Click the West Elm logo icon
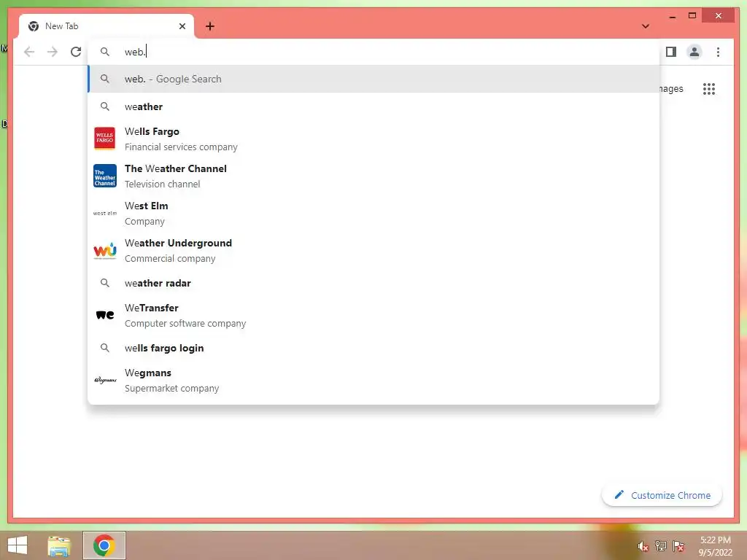Image resolution: width=747 pixels, height=560 pixels. click(x=105, y=213)
